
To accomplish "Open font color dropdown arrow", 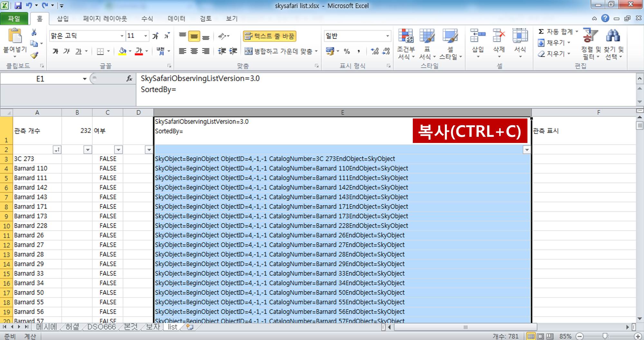I will click(x=147, y=51).
